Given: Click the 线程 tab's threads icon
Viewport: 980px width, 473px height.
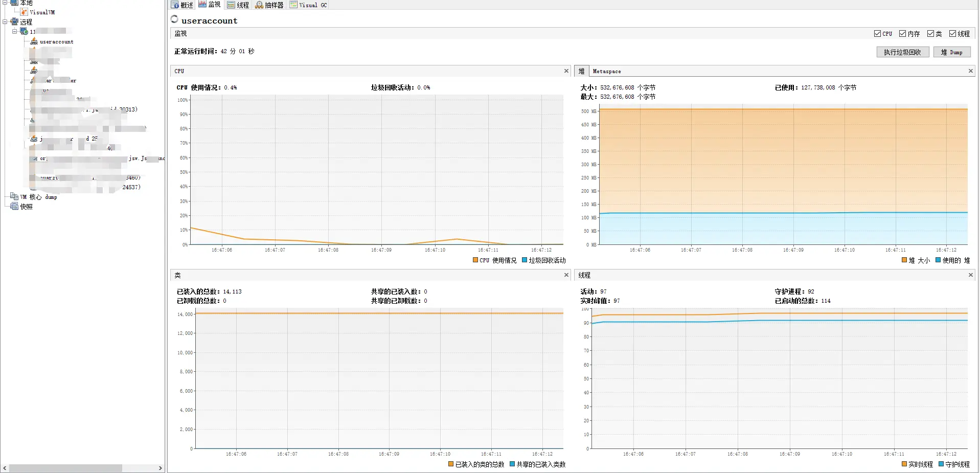Looking at the screenshot, I should pos(231,5).
